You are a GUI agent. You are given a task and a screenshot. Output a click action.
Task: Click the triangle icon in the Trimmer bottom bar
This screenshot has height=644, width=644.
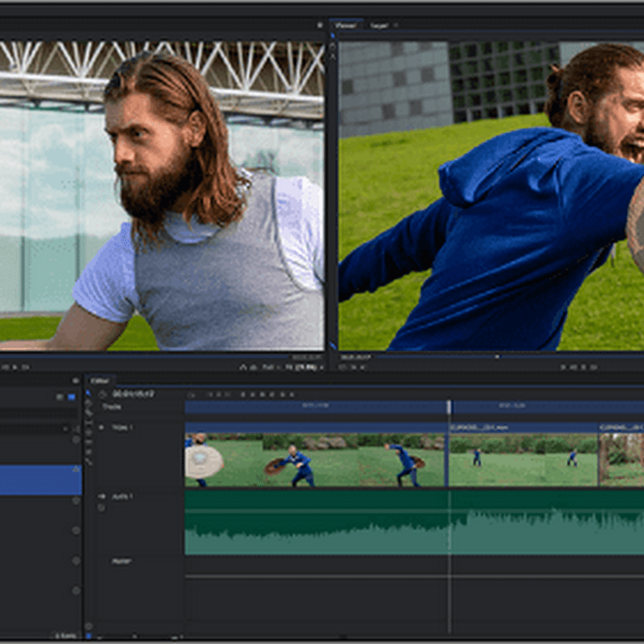pos(243,368)
